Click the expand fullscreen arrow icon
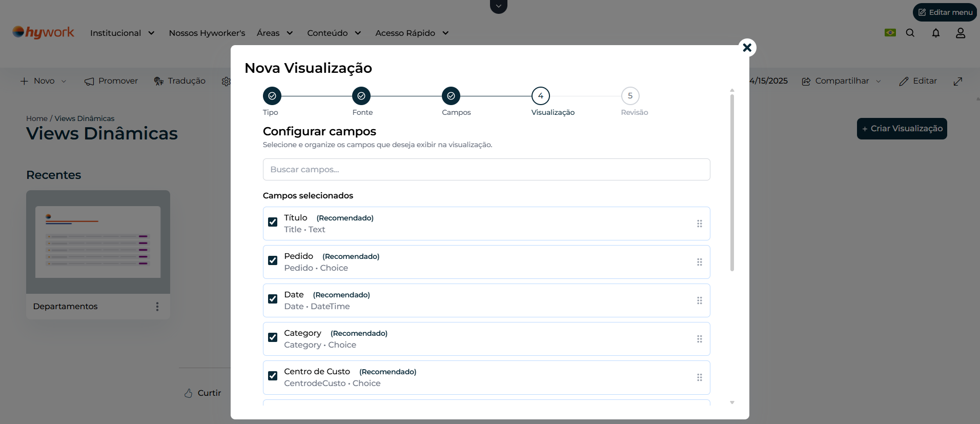This screenshot has width=980, height=424. [957, 81]
